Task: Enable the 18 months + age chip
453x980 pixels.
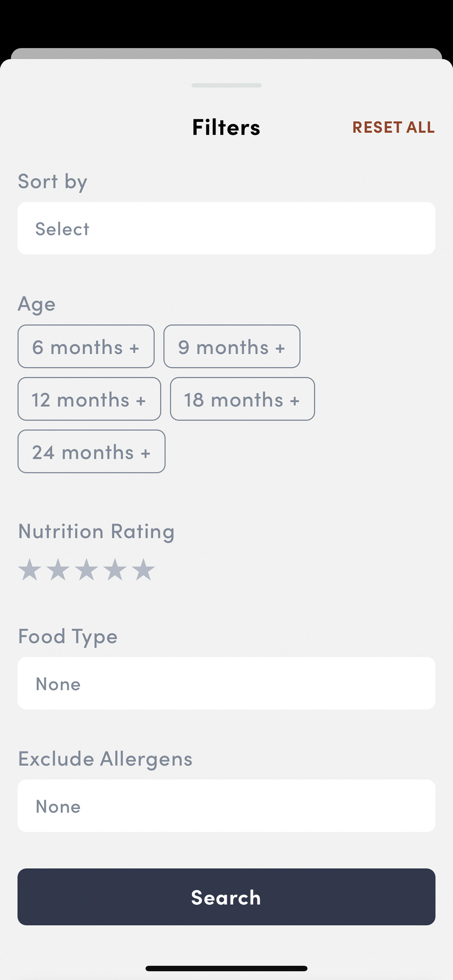Action: pyautogui.click(x=243, y=399)
